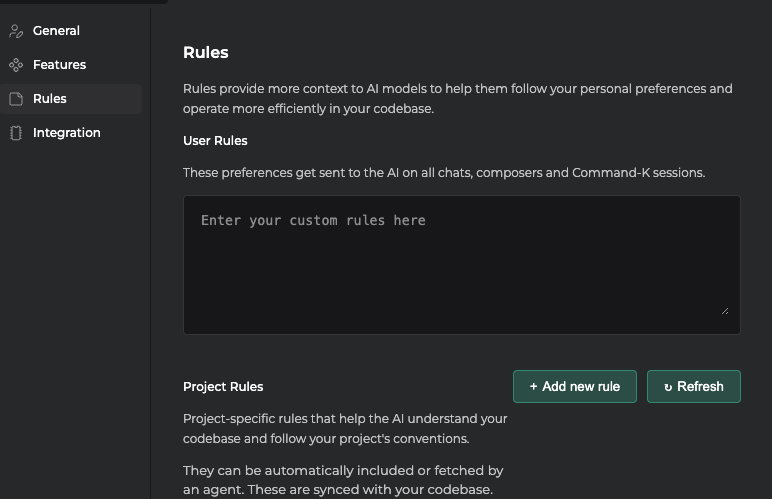This screenshot has height=499, width=772.
Task: Click the resize grip of the rules textarea
Action: click(x=724, y=310)
